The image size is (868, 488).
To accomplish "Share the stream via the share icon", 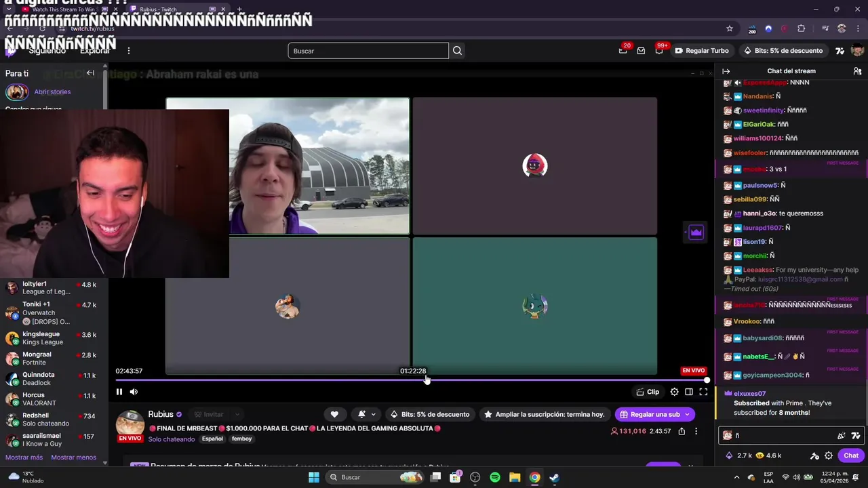I will [682, 431].
